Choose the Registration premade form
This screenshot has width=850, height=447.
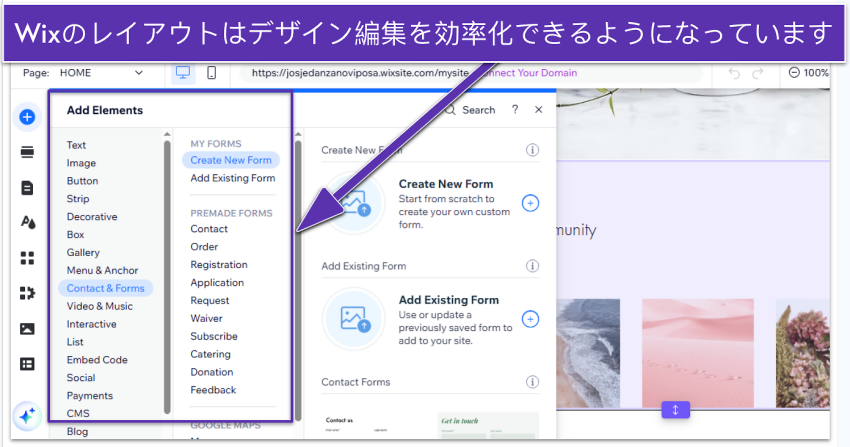click(218, 265)
